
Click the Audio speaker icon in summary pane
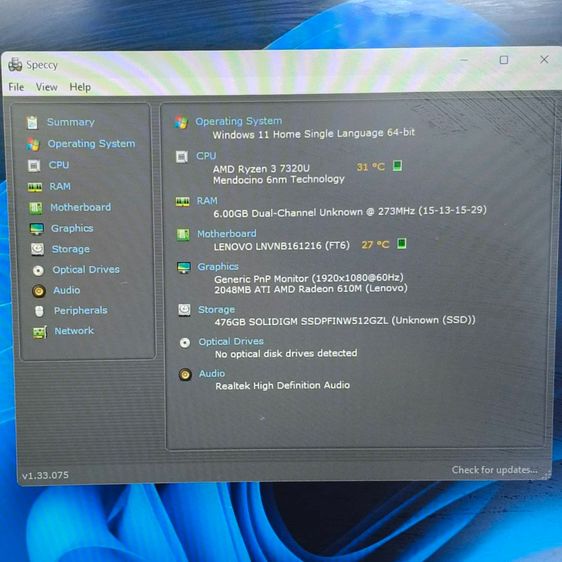tap(185, 375)
